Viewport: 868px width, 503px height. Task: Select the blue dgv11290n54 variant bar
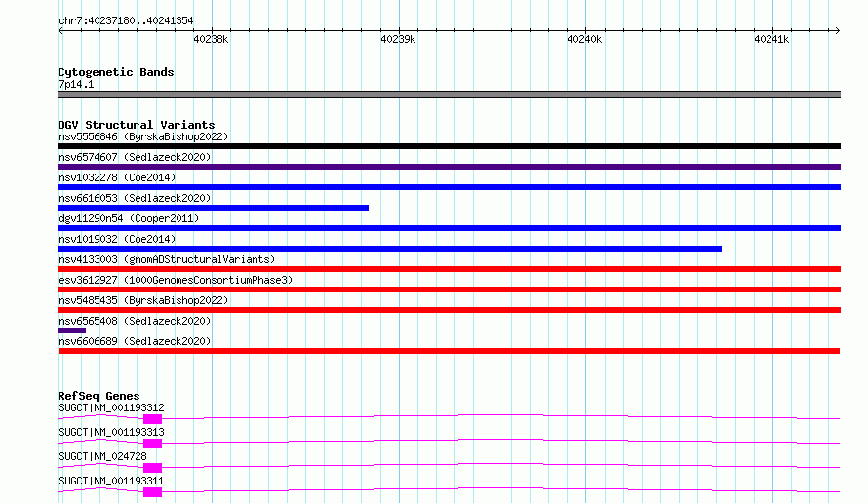click(x=449, y=228)
